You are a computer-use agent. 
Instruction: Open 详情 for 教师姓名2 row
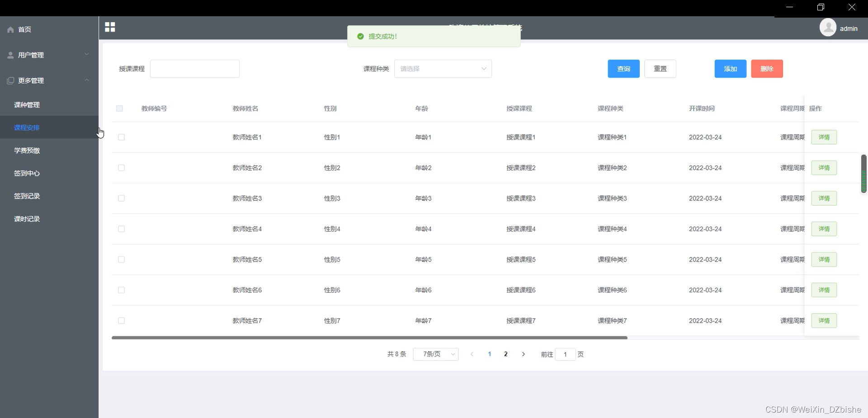(x=824, y=168)
